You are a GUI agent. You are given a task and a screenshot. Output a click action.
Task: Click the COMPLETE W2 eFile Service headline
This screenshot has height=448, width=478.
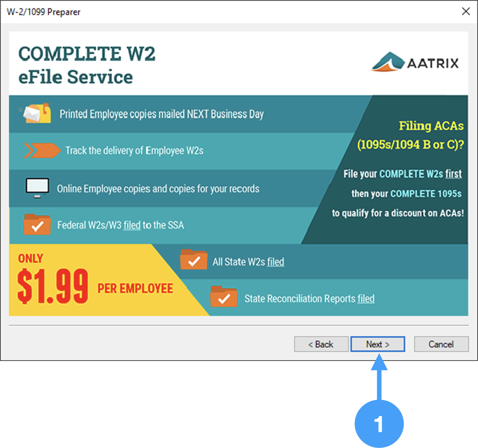point(87,65)
